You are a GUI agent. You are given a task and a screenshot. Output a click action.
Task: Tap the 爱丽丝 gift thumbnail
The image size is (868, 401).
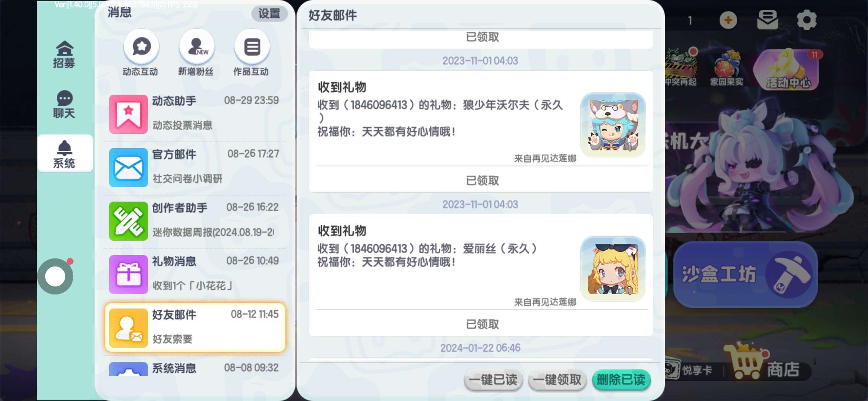pyautogui.click(x=613, y=269)
